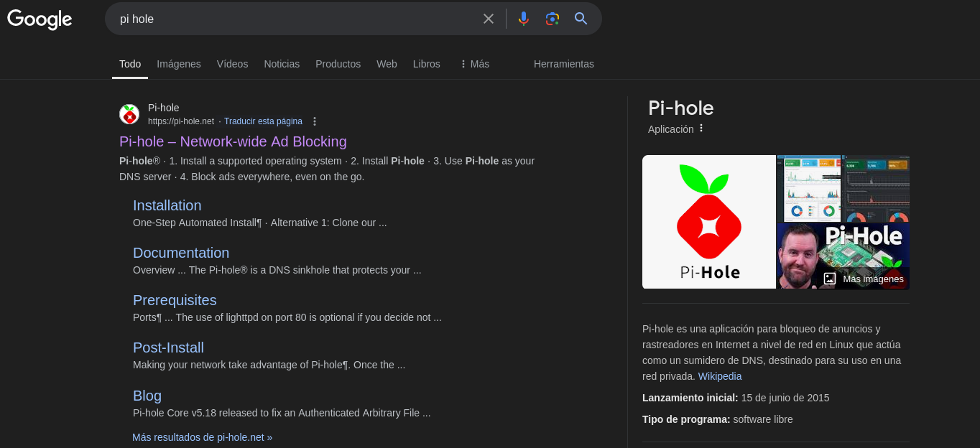Click the '15 de junio de 2015' date
Image resolution: width=980 pixels, height=448 pixels.
pos(785,398)
